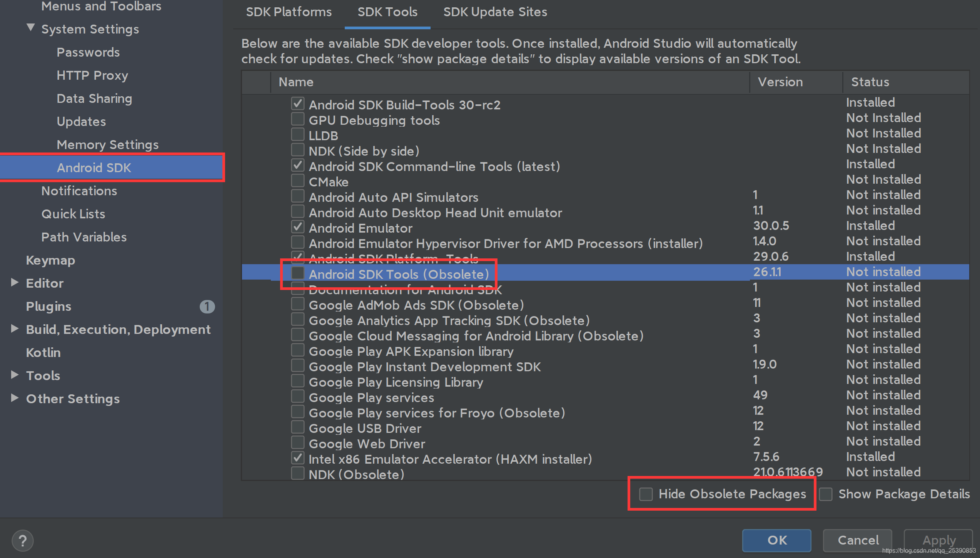Open the Keymap settings
The image size is (980, 558).
pyautogui.click(x=50, y=260)
